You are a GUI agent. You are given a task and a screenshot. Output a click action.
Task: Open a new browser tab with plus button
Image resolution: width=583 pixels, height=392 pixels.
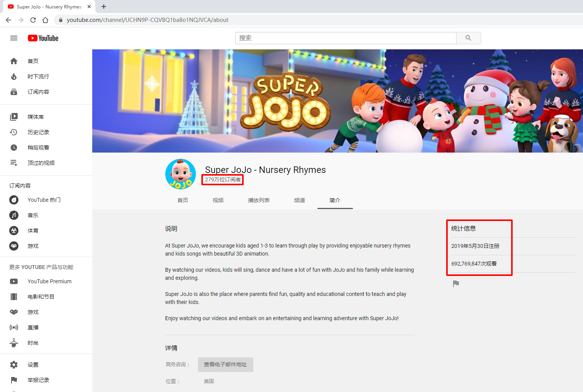[104, 7]
